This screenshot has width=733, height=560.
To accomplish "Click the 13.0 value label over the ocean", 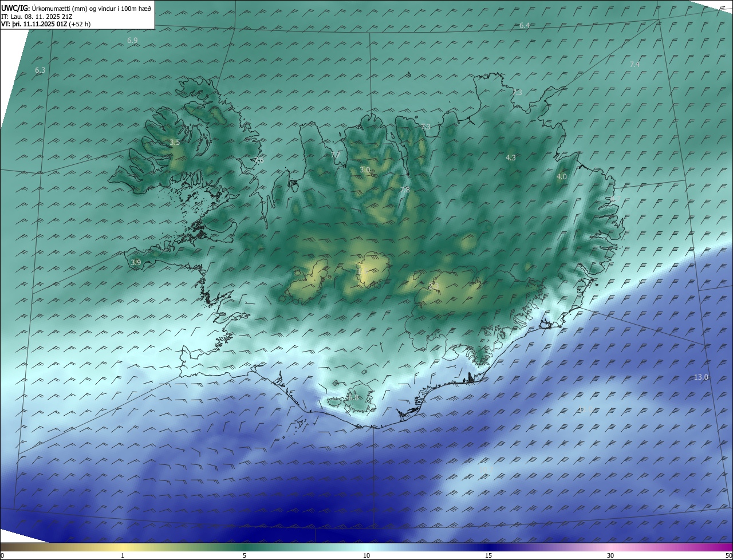I will tap(702, 377).
